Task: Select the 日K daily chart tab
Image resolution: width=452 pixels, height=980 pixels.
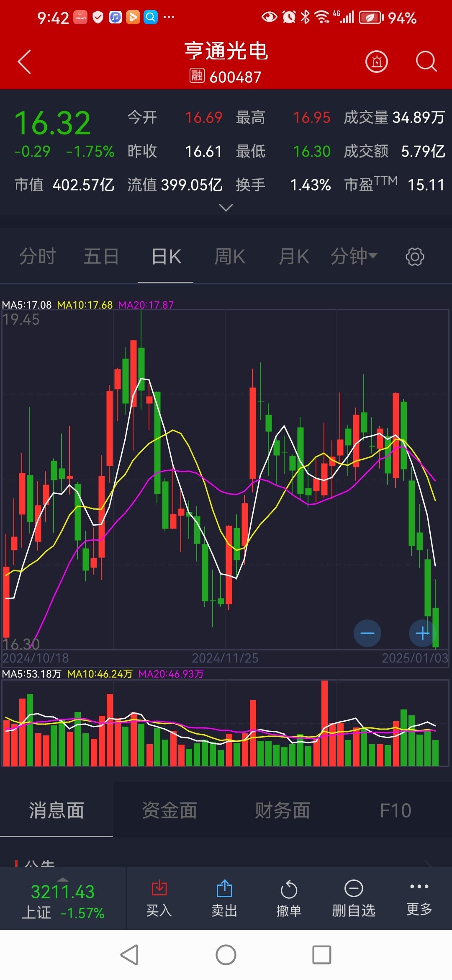Action: pos(166,256)
